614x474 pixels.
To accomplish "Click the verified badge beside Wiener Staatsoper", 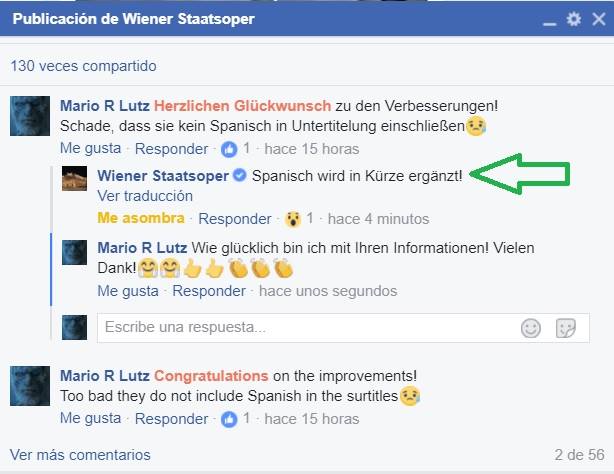I will [240, 175].
